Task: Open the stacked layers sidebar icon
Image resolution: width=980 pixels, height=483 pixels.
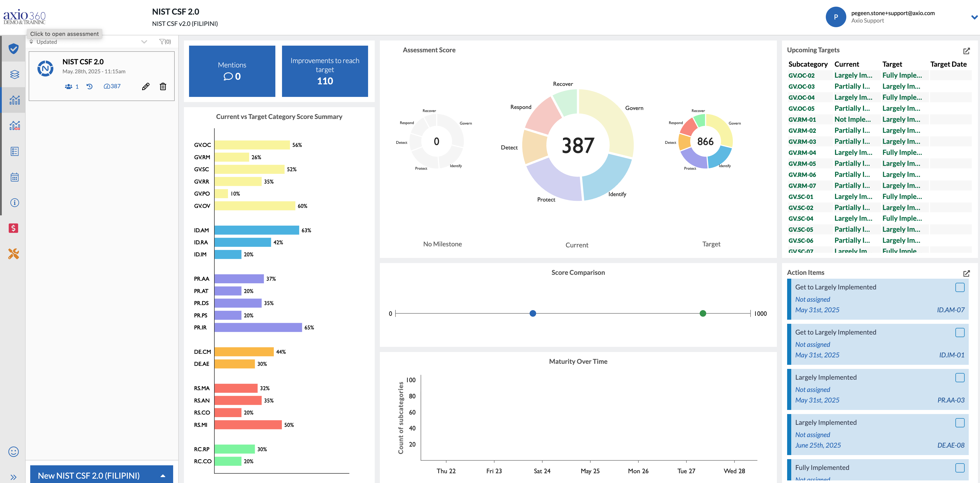Action: coord(14,74)
